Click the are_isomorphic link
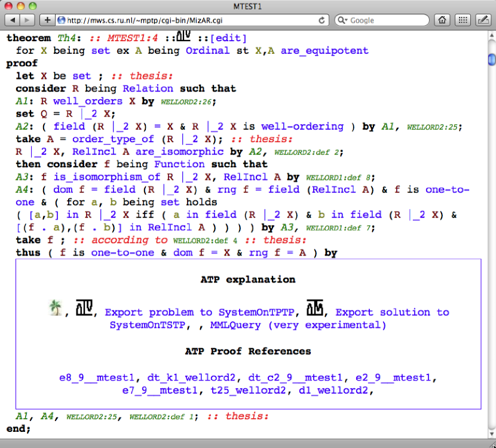 click(179, 152)
